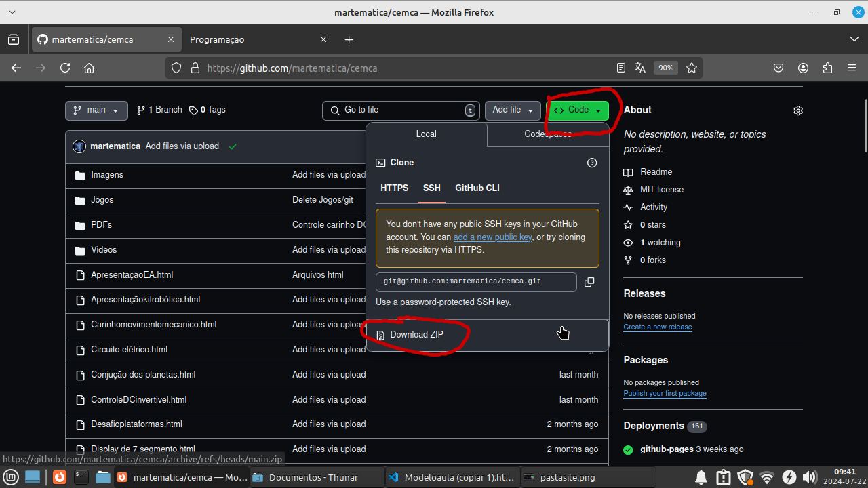Click the shield tracking protection icon
Image resolution: width=868 pixels, height=488 pixels.
pyautogui.click(x=176, y=68)
